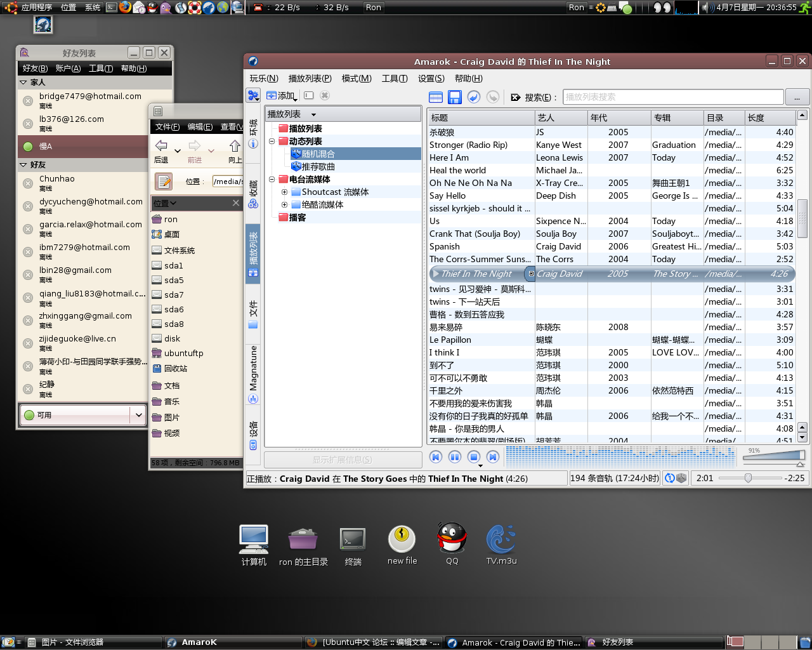
Task: Open the 模式(M) menu in Amarok
Action: tap(357, 78)
